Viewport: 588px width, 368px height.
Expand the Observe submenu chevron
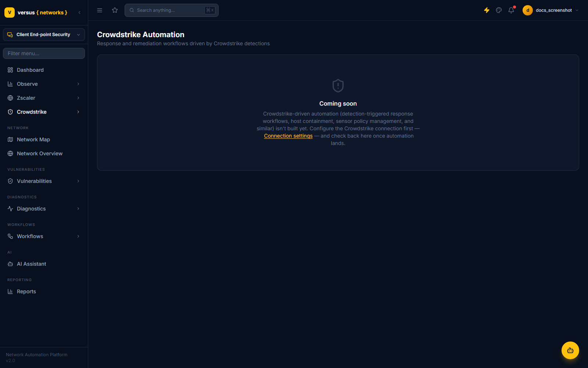click(x=78, y=84)
